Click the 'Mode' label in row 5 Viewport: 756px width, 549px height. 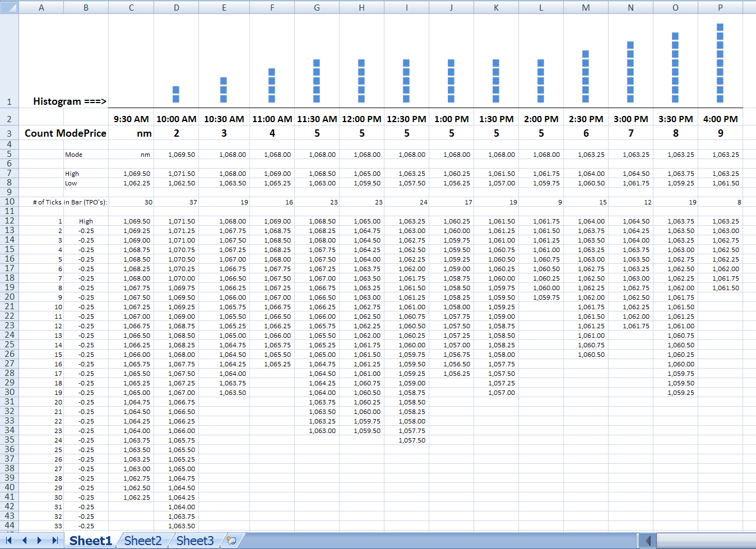[73, 155]
